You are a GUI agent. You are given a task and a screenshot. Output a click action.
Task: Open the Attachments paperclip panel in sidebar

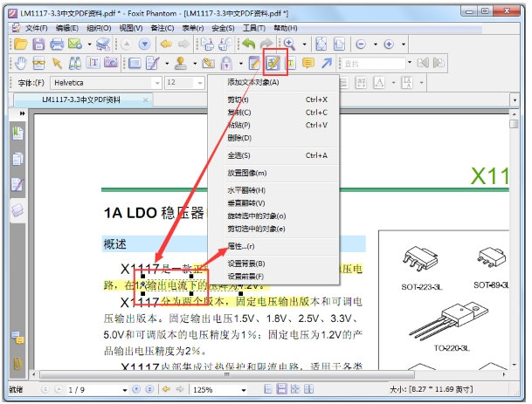coord(17,364)
